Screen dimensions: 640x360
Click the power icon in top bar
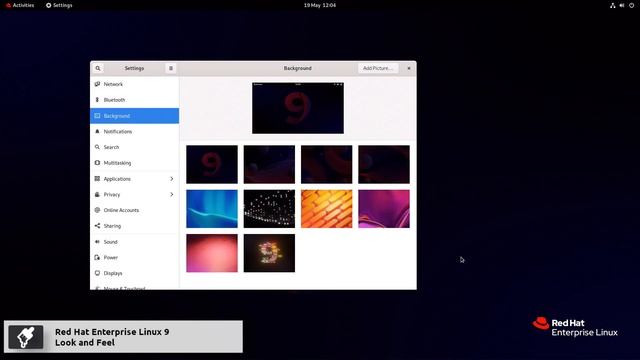[x=631, y=5]
